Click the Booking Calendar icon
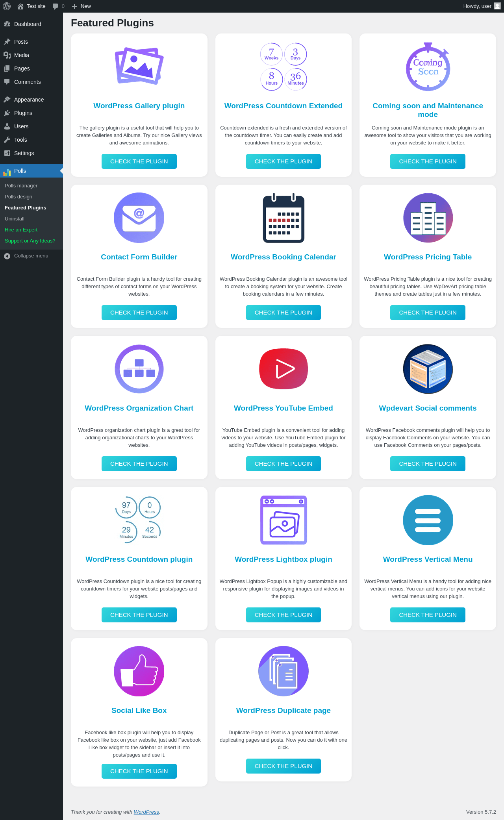The height and width of the screenshot is (820, 504). click(x=283, y=218)
